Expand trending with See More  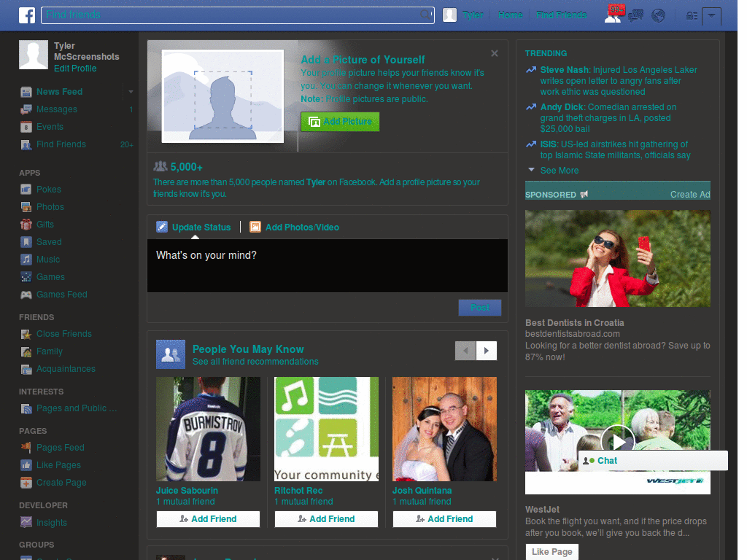pos(560,171)
